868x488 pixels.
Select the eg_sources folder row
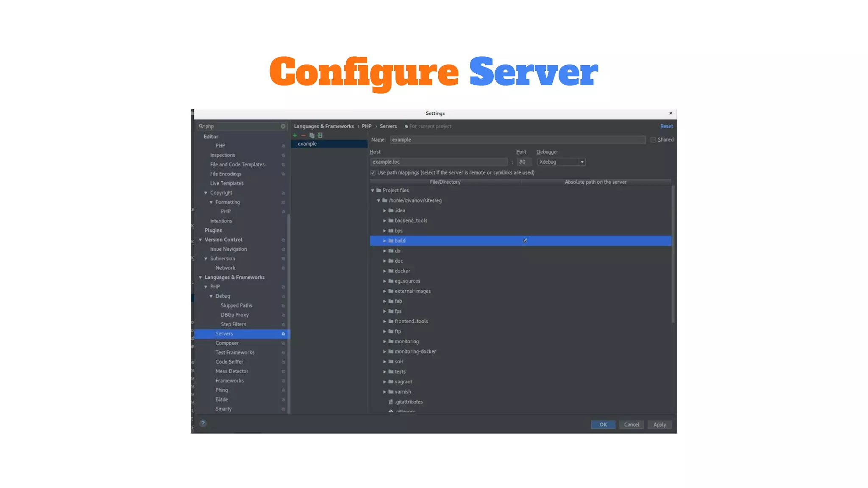click(x=520, y=281)
